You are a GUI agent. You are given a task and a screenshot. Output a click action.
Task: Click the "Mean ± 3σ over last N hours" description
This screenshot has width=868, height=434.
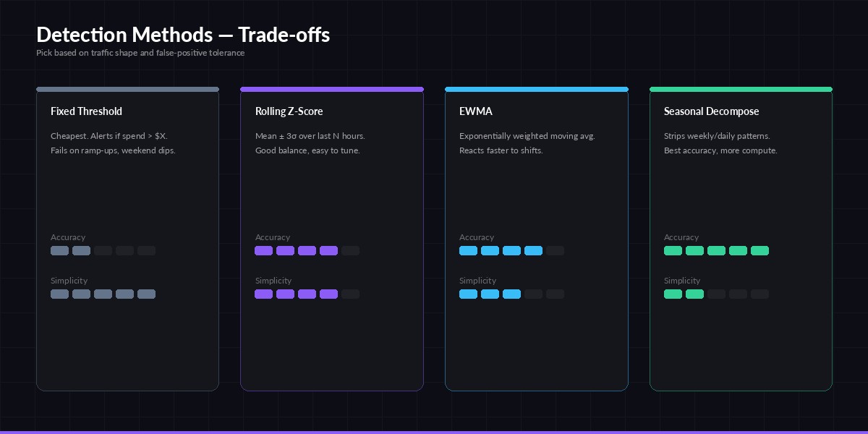pos(310,136)
